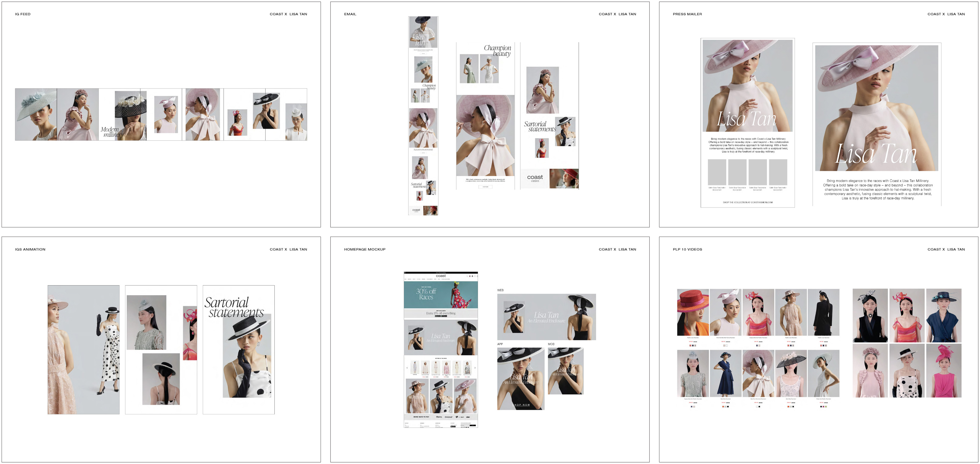The image size is (980, 464).
Task: Click the MOB label in homepage mockup
Action: (551, 344)
